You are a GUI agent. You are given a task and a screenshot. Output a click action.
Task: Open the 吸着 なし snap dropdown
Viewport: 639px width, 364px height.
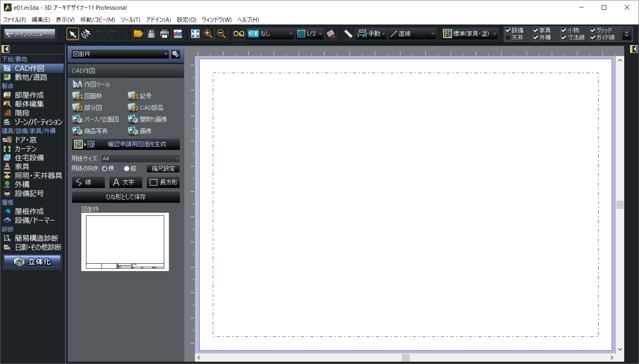point(270,34)
